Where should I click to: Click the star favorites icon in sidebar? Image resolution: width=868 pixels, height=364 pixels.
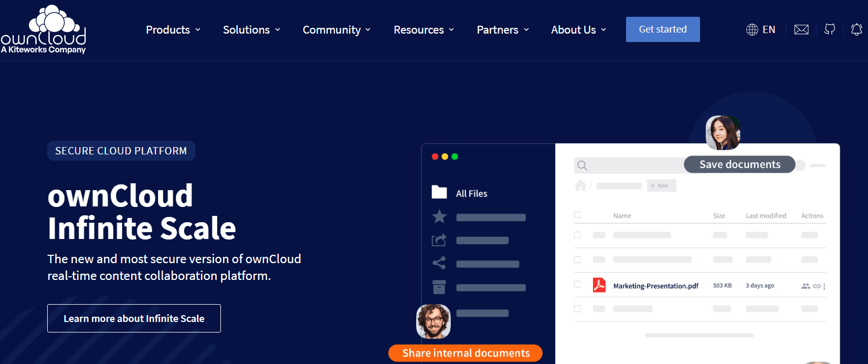click(x=439, y=216)
